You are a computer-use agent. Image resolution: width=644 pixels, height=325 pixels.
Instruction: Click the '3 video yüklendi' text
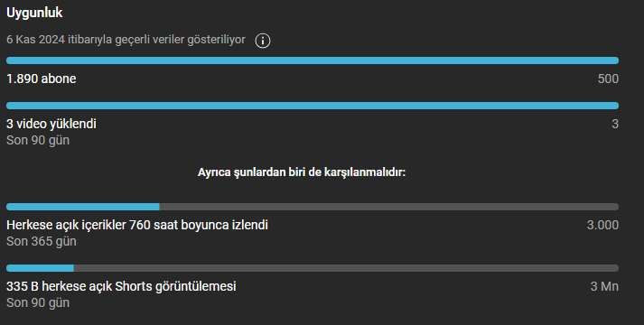(51, 124)
